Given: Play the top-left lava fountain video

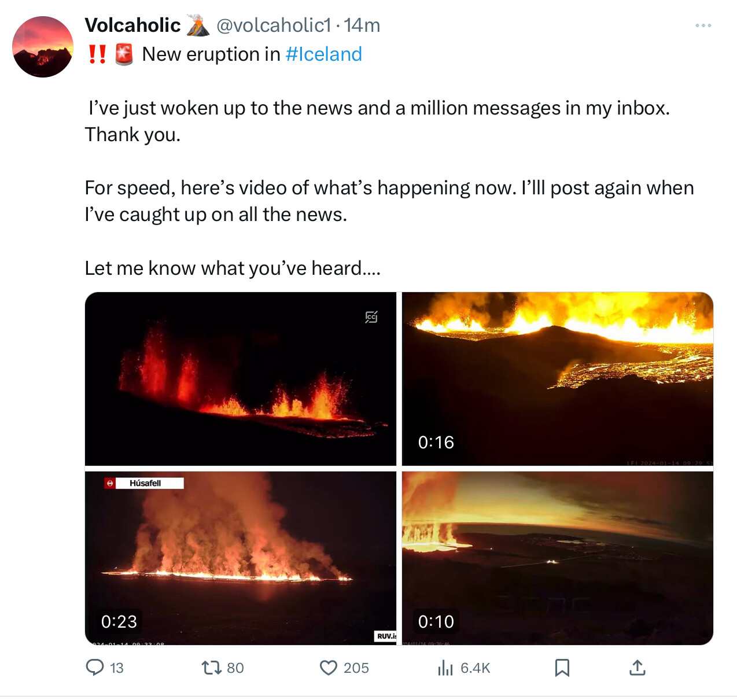Looking at the screenshot, I should click(x=240, y=379).
